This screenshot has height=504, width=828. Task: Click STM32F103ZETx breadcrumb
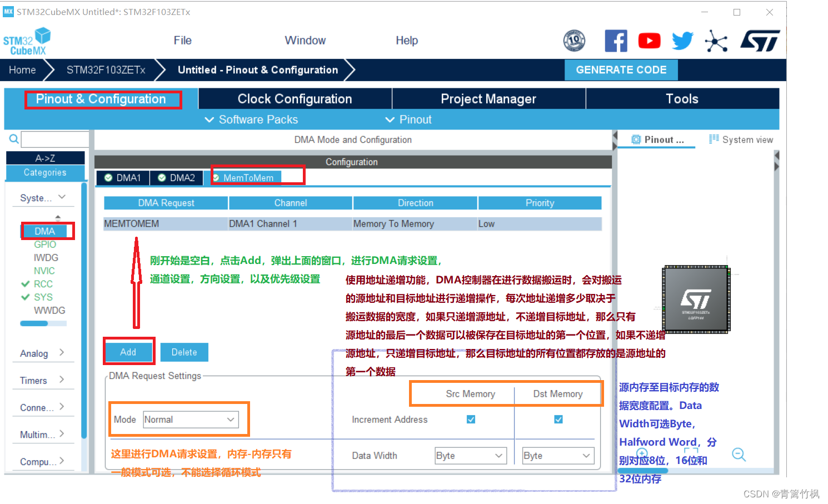click(106, 70)
